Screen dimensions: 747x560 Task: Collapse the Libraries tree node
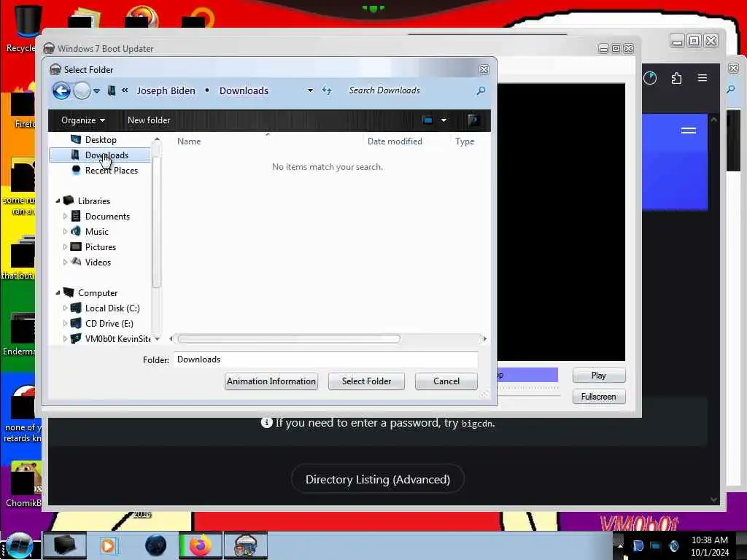(58, 201)
